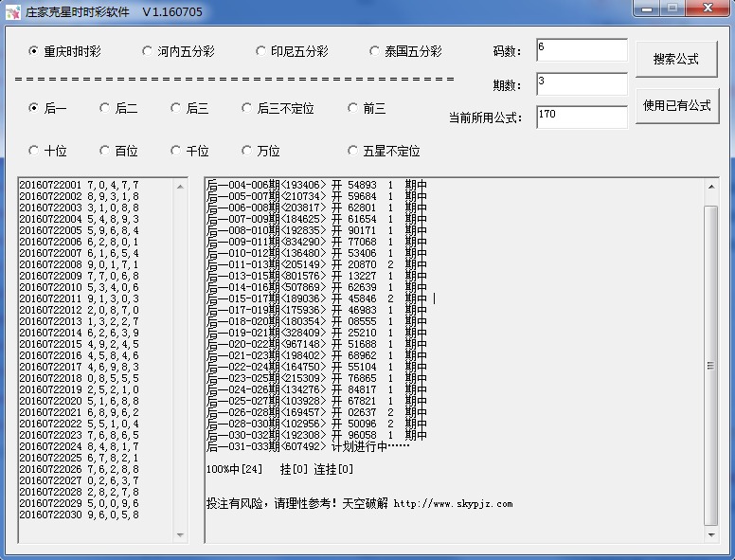Image resolution: width=735 pixels, height=560 pixels.
Task: Click the 码数 input field
Action: coord(581,50)
